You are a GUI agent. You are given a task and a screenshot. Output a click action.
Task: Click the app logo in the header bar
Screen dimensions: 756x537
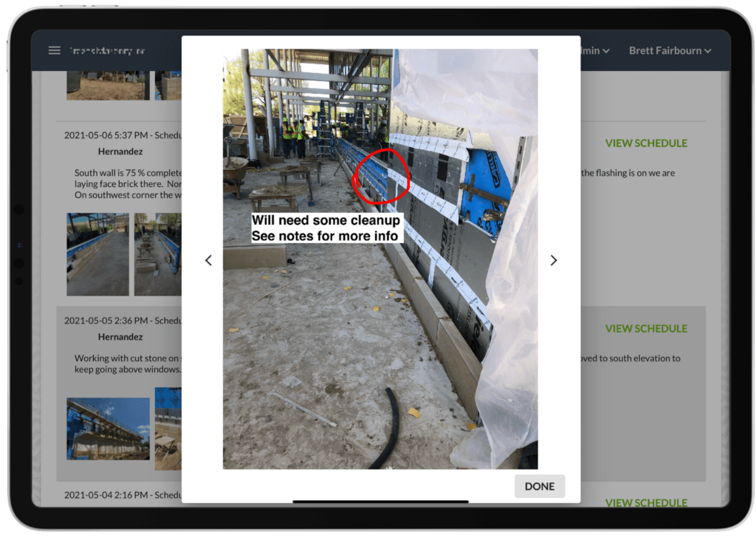coord(107,50)
